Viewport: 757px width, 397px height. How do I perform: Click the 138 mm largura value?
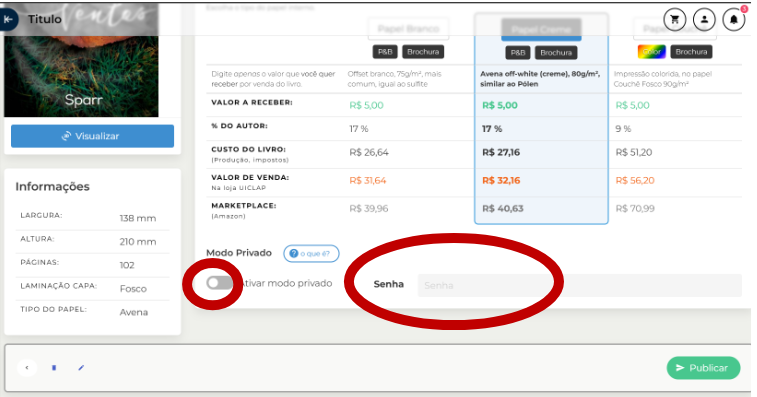(x=138, y=218)
